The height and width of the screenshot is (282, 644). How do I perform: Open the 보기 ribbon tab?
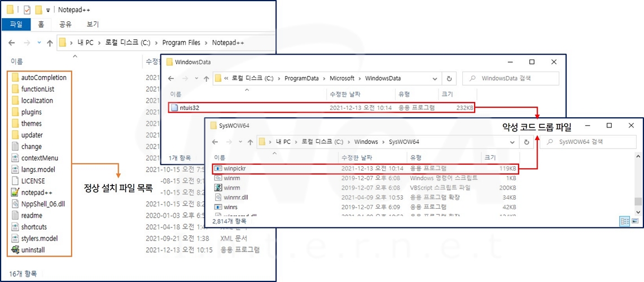[93, 24]
